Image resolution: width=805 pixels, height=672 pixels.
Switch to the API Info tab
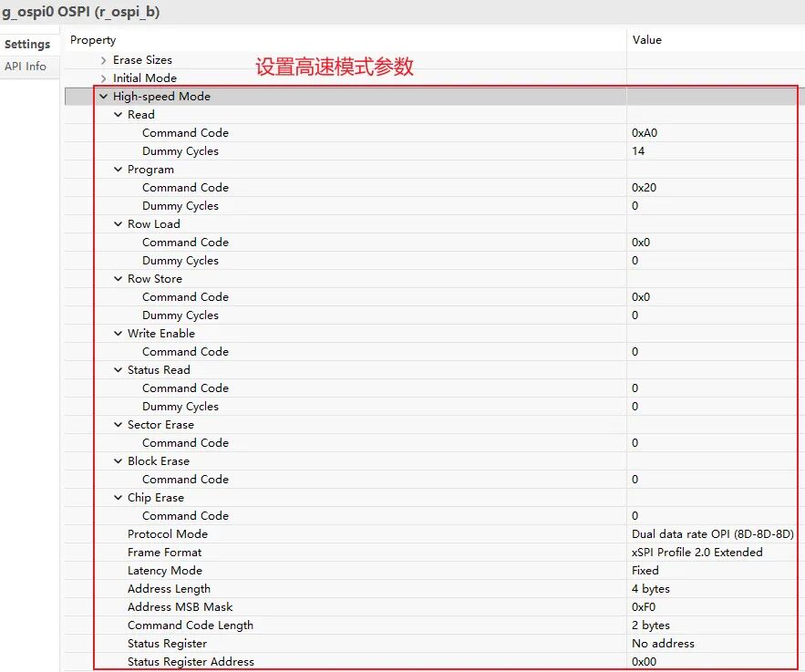(26, 67)
